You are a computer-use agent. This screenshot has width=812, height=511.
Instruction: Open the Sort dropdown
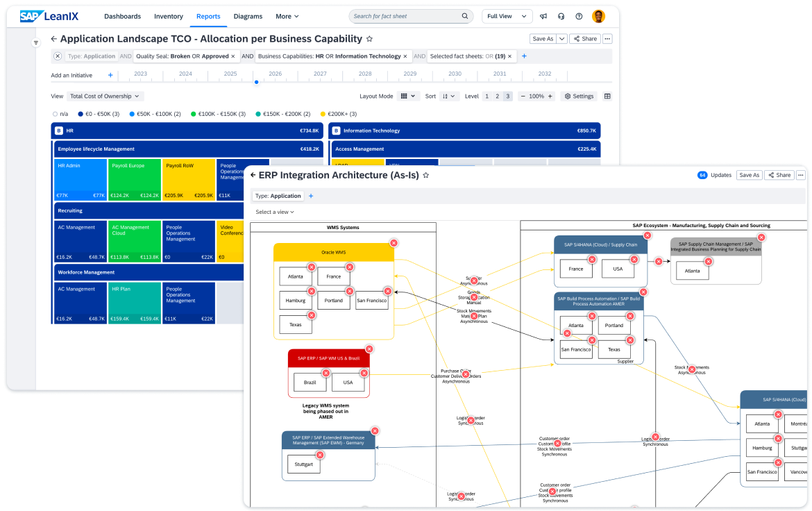[448, 97]
